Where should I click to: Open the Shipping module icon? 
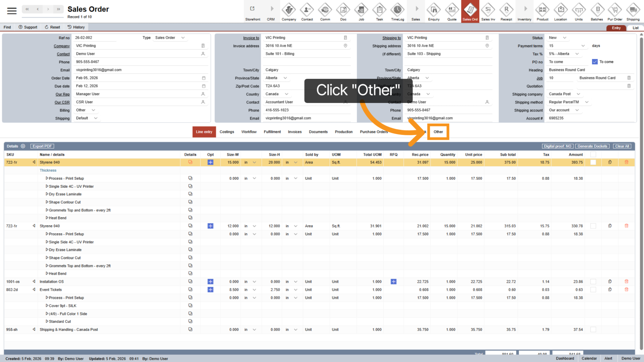click(x=633, y=12)
